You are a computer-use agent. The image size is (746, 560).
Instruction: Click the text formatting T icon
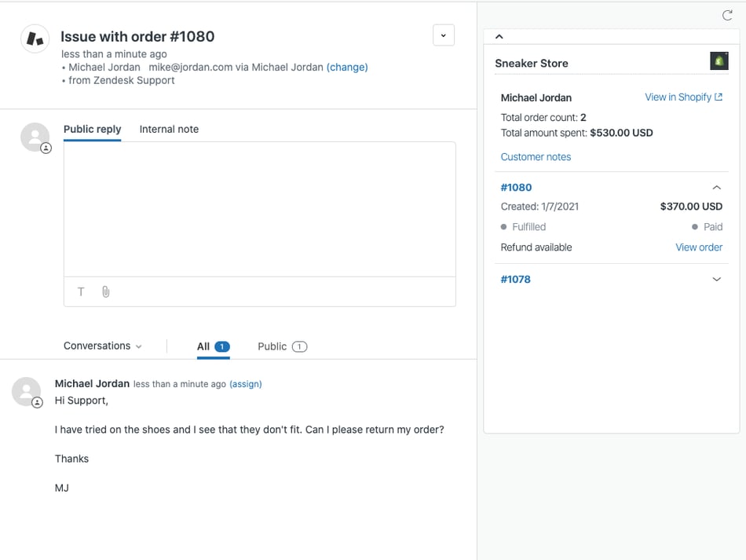[x=81, y=291]
